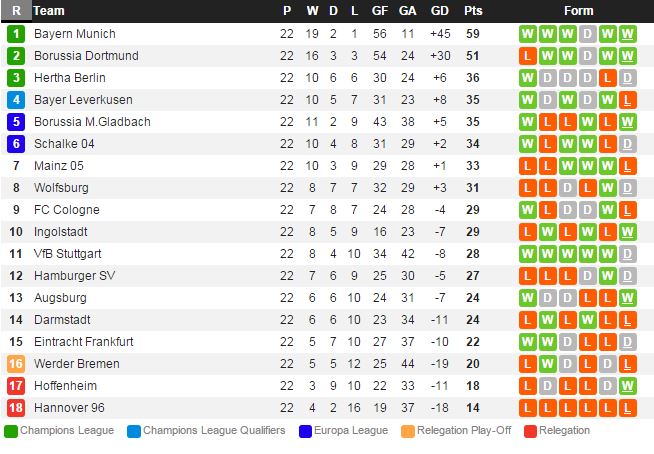Click Bayern Munich's points value 59
Image resolution: width=654 pixels, height=454 pixels.
472,34
